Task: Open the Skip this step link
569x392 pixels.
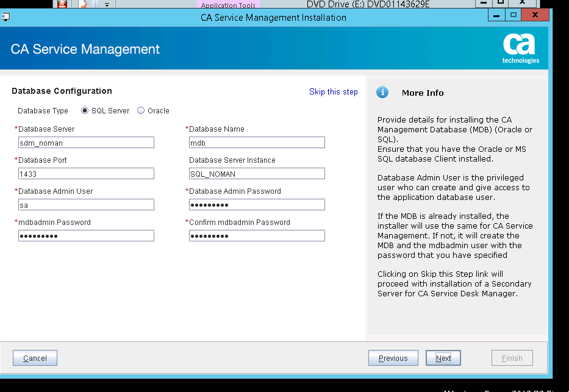Action: click(x=333, y=91)
